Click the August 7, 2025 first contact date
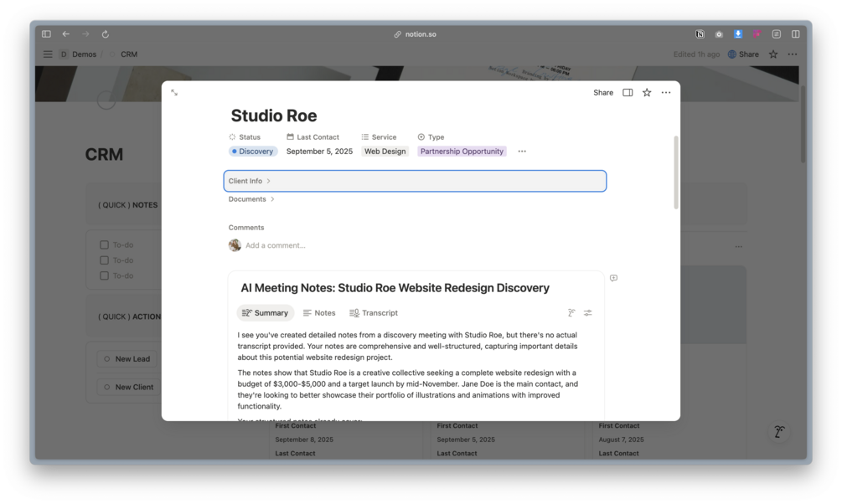Viewport: 842px width, 504px height. click(x=622, y=440)
